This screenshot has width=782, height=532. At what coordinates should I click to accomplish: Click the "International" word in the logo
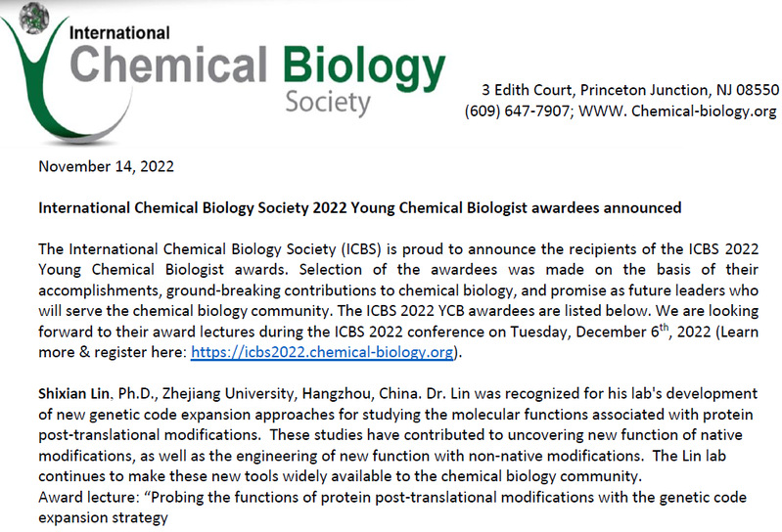click(119, 32)
